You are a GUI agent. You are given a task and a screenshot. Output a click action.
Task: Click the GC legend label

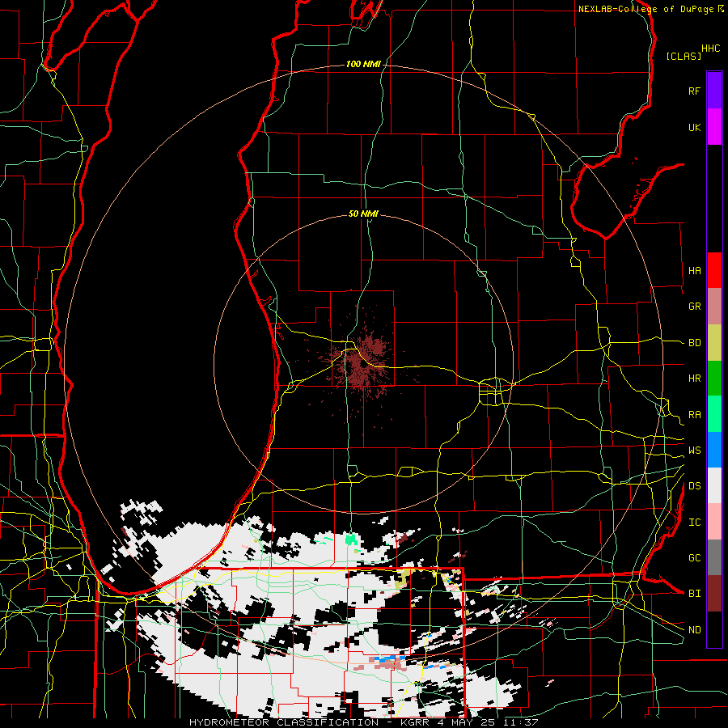coord(695,558)
